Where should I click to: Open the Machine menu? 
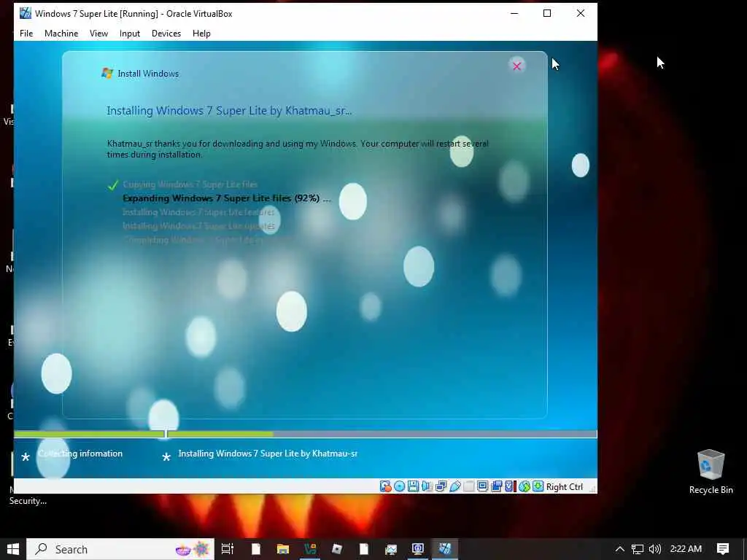61,34
